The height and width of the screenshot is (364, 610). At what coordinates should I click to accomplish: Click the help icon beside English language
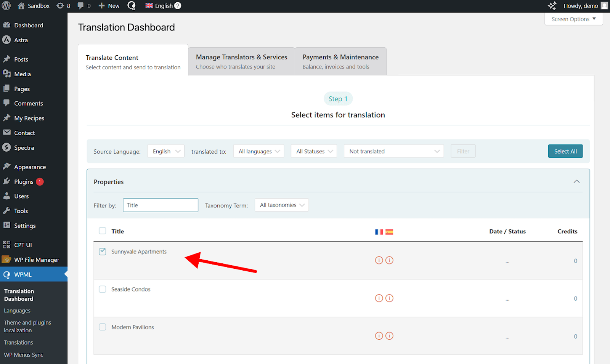point(178,6)
